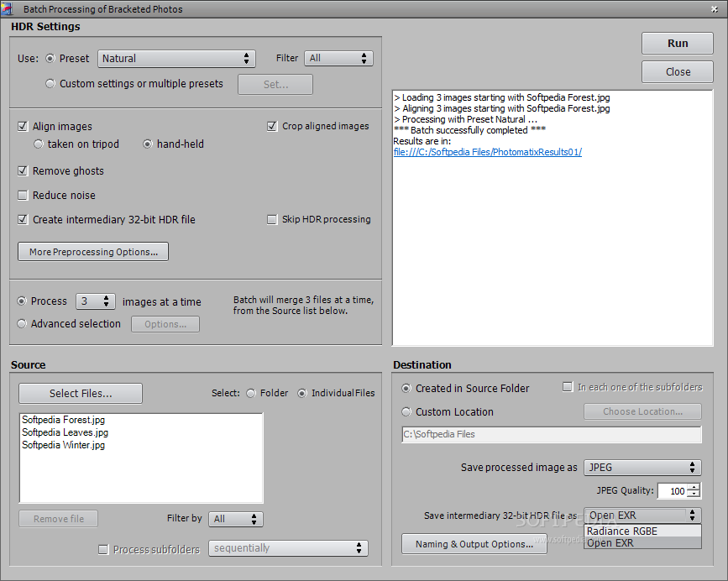Click the C:\Softpedia Files path field
The image size is (728, 581).
pos(552,434)
